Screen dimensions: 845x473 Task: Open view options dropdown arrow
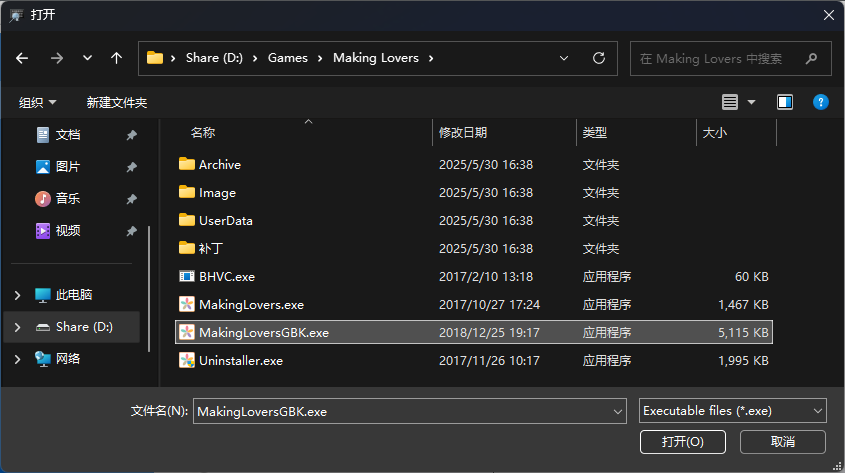click(751, 102)
